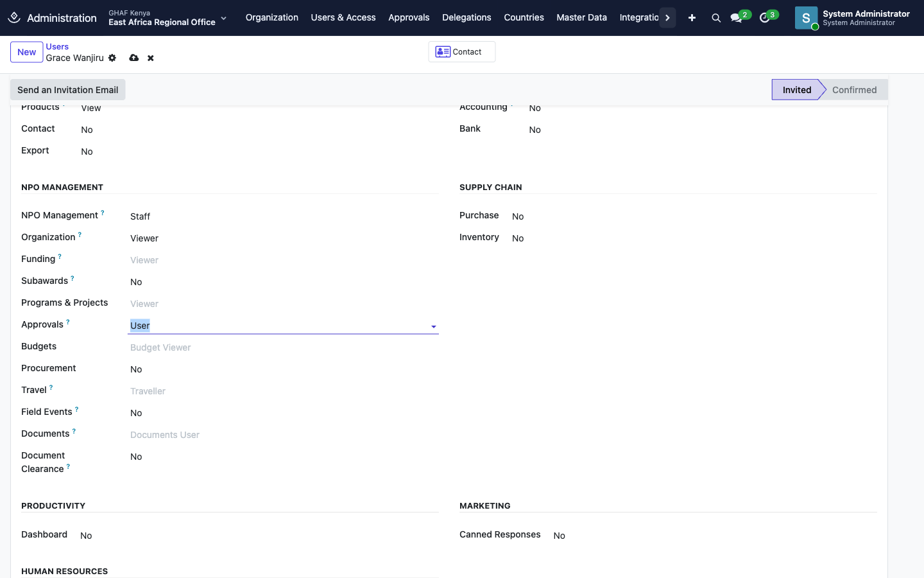Open the Purchase access dropdown

click(693, 216)
